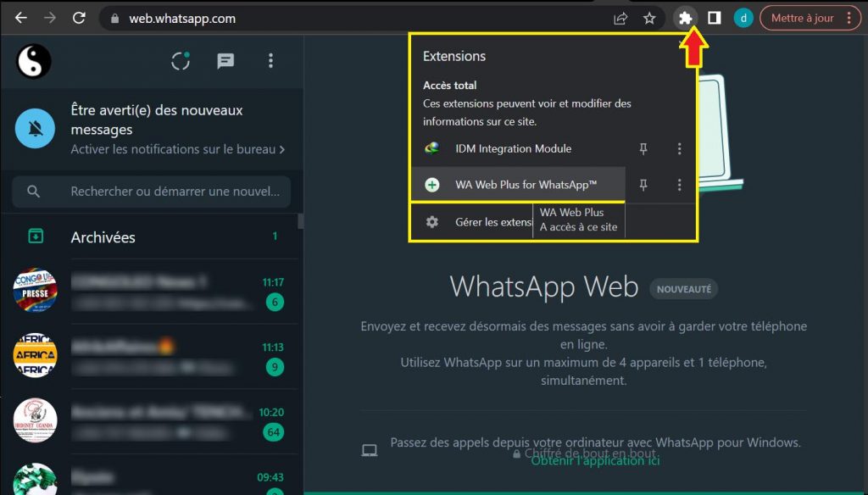Click the unread badge showing 9

click(x=275, y=367)
